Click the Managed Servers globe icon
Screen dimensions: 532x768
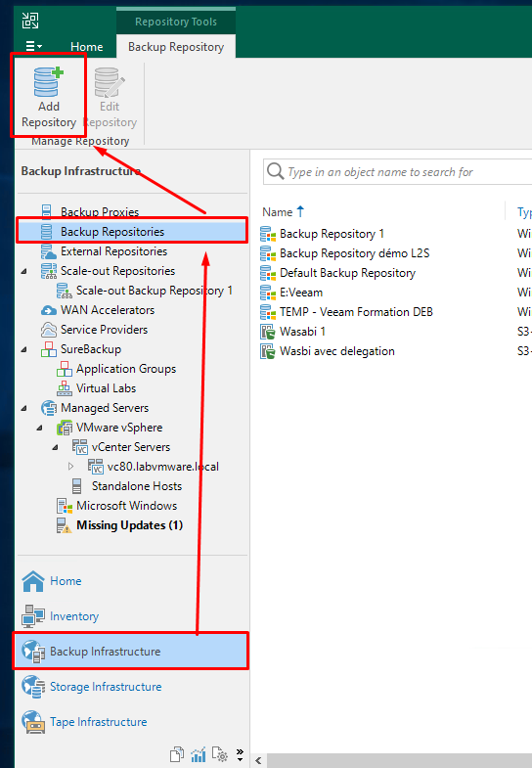click(x=49, y=408)
